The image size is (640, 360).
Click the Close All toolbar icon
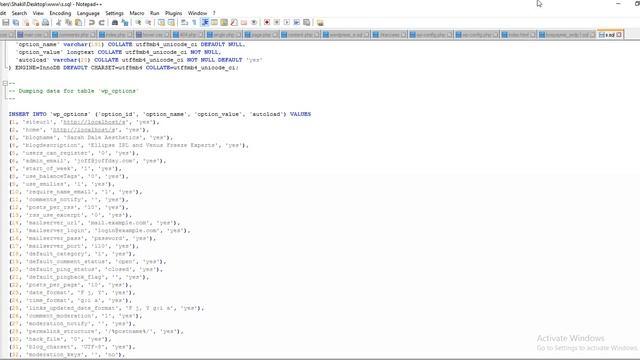pos(36,22)
